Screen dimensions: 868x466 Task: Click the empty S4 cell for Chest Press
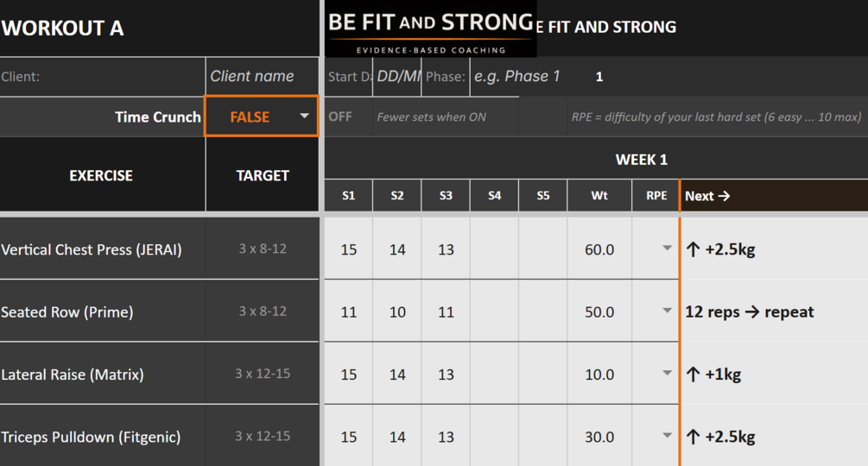494,249
